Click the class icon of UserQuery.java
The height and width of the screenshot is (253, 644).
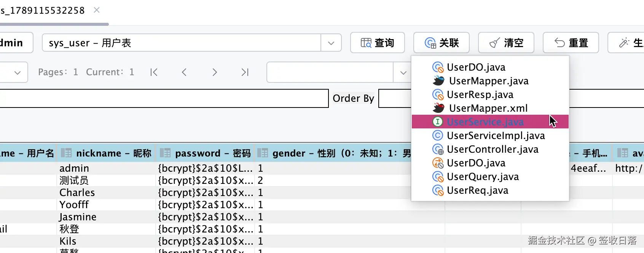click(438, 177)
